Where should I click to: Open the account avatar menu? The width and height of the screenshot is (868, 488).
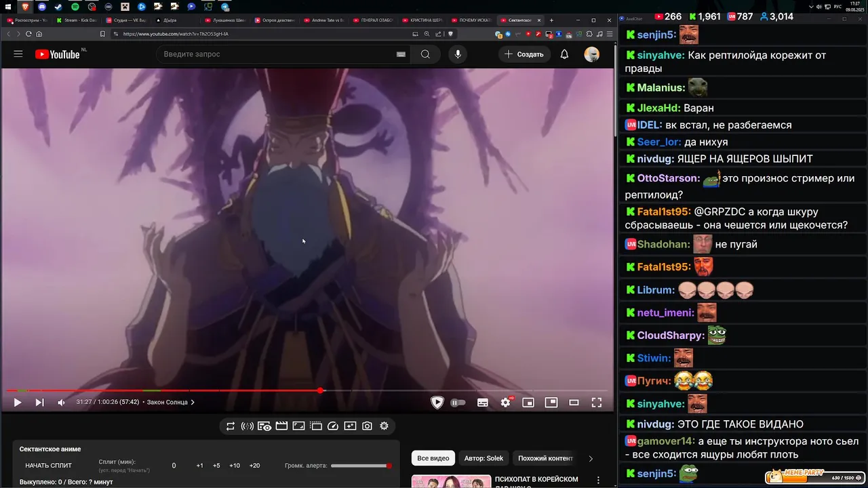[592, 54]
